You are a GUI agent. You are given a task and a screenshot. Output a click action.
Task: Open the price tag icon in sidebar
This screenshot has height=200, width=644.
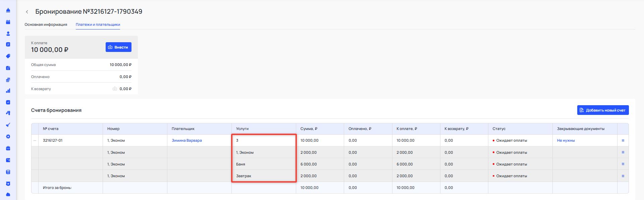pyautogui.click(x=8, y=56)
